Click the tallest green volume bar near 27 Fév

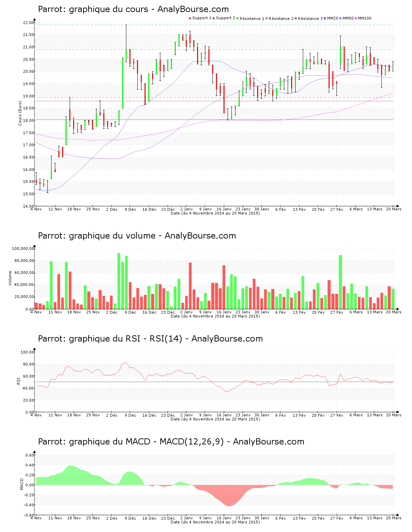point(341,282)
